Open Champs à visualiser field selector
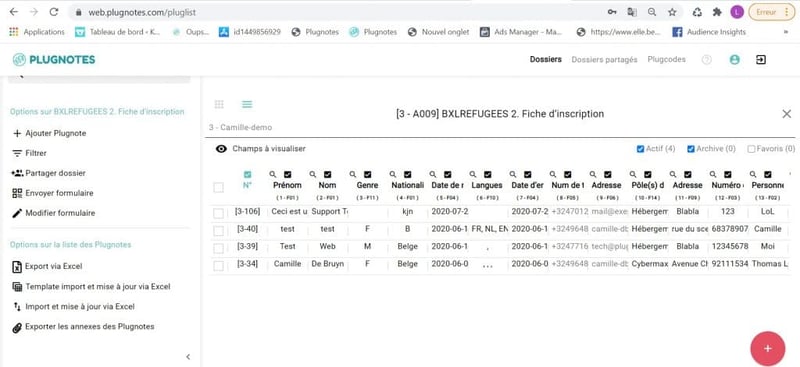800x367 pixels. click(260, 149)
